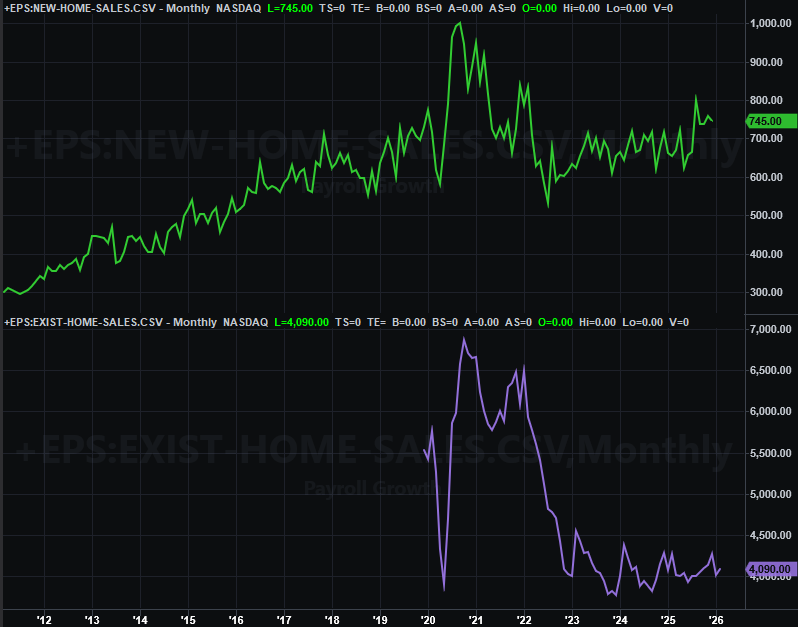Click the 1,000.00 level on upper price axis

770,23
